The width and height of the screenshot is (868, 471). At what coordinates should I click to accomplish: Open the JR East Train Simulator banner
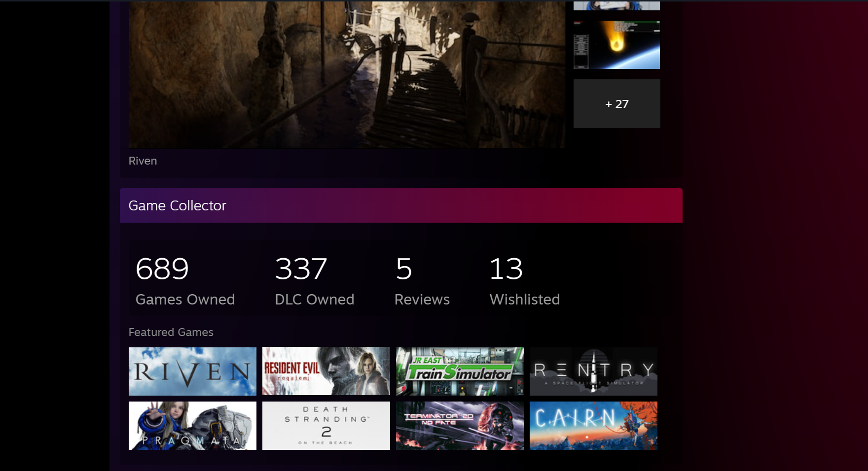(460, 371)
